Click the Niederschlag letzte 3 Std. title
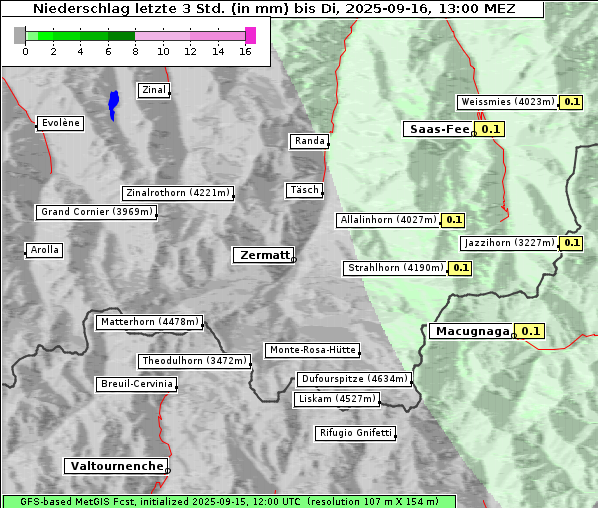Image resolution: width=598 pixels, height=508 pixels. point(274,8)
